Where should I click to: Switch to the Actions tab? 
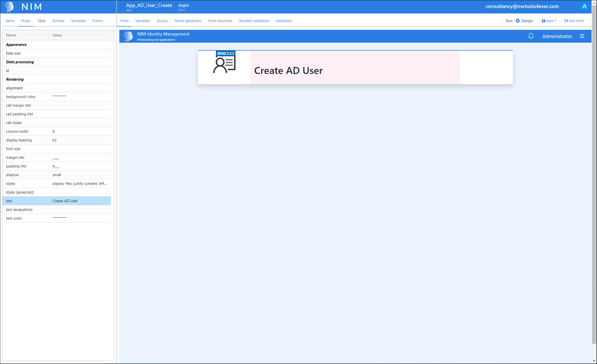click(x=58, y=21)
